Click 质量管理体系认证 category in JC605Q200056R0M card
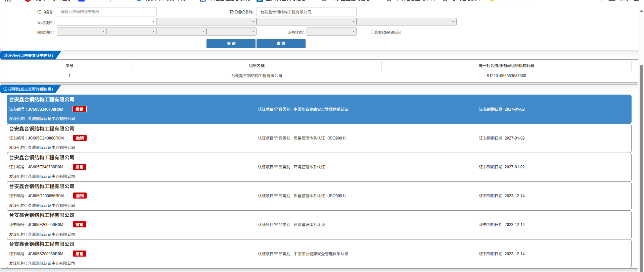 coord(320,196)
